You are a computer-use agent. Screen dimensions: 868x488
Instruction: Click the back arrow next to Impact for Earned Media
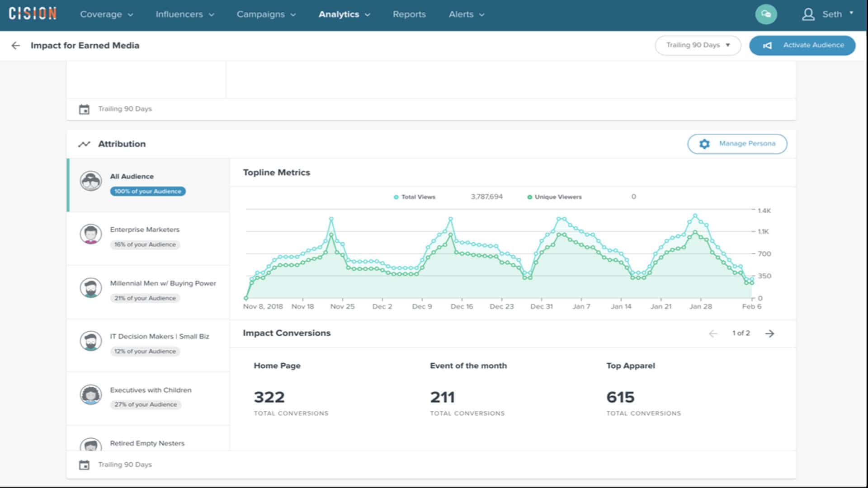coord(16,45)
